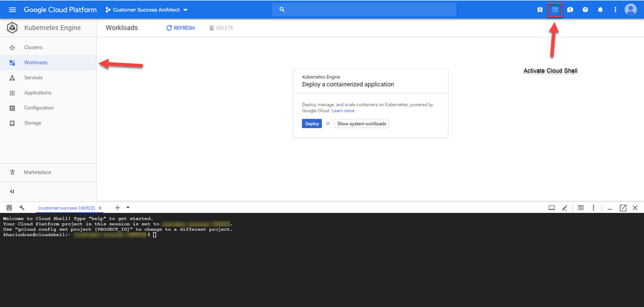Image resolution: width=644 pixels, height=307 pixels.
Task: Activate Cloud Shell from the header icon
Action: 555,10
